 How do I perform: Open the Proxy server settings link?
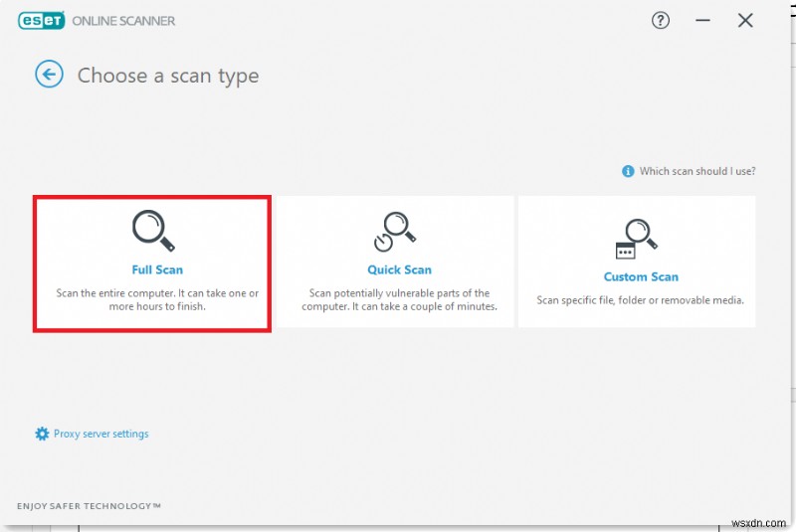click(101, 434)
